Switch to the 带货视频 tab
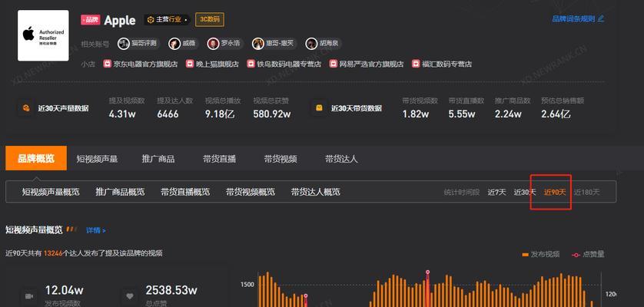This screenshot has height=307, width=644. (281, 159)
